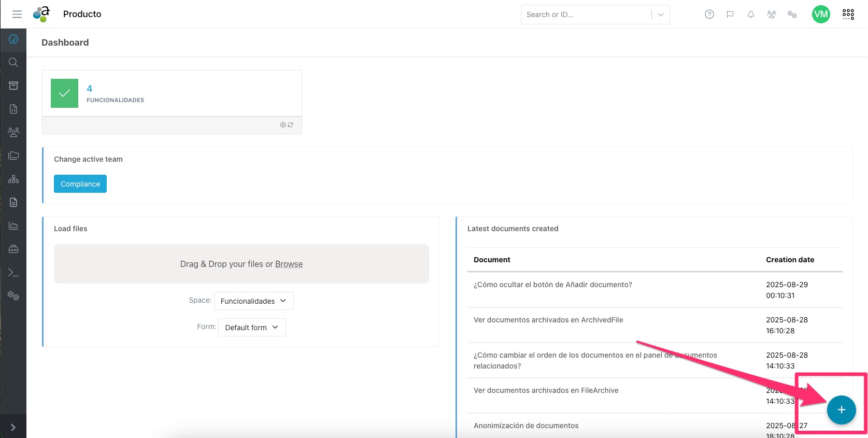The image size is (868, 438).
Task: Click the blue plus add button
Action: 841,409
